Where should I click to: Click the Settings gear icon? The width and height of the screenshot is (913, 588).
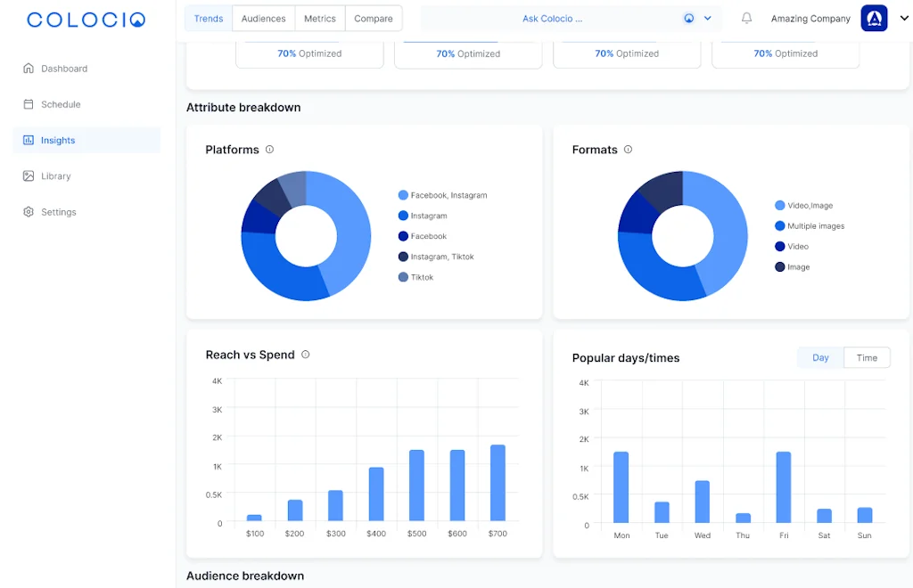(29, 212)
